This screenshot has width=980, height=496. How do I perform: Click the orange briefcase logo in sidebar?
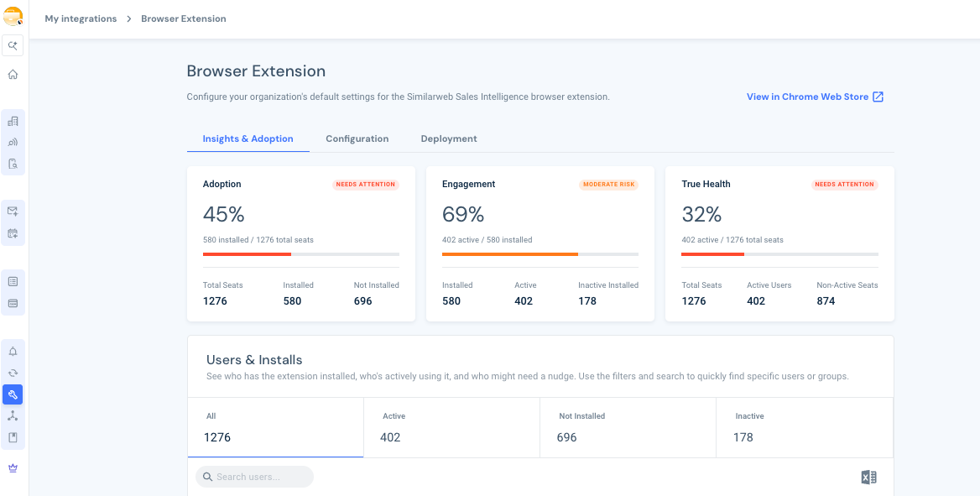coord(13,17)
